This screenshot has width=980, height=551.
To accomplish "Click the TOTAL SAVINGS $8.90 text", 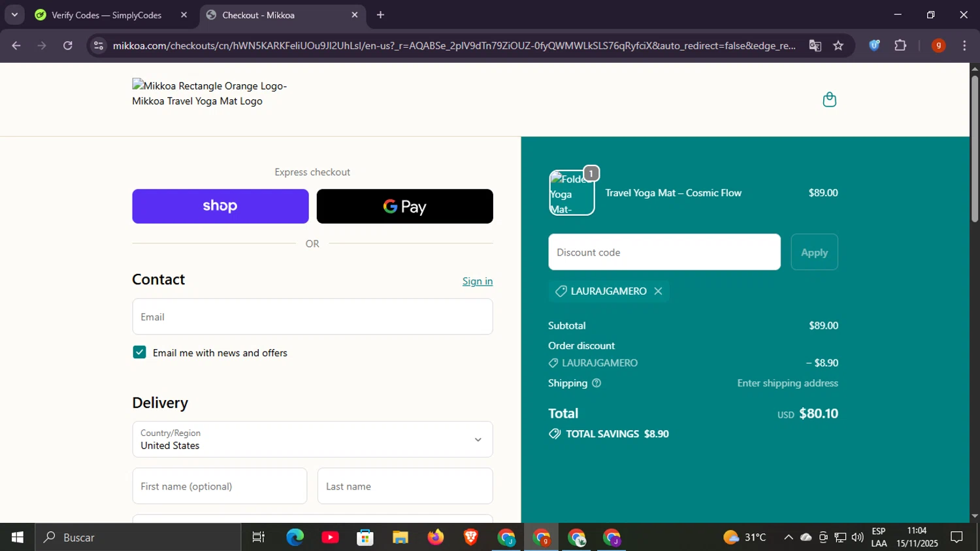I will tap(617, 434).
